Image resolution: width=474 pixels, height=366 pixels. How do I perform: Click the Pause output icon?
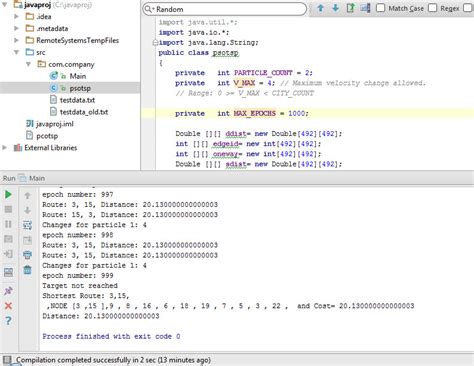(x=8, y=224)
